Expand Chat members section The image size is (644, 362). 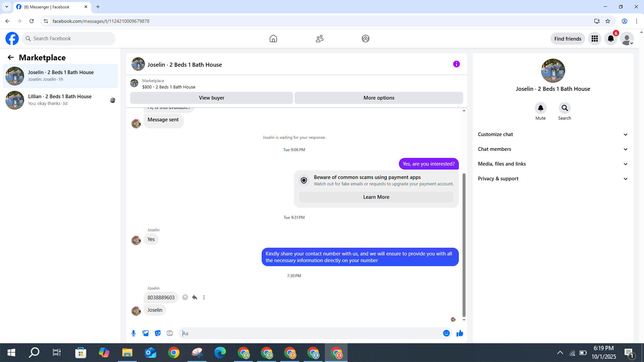[553, 149]
